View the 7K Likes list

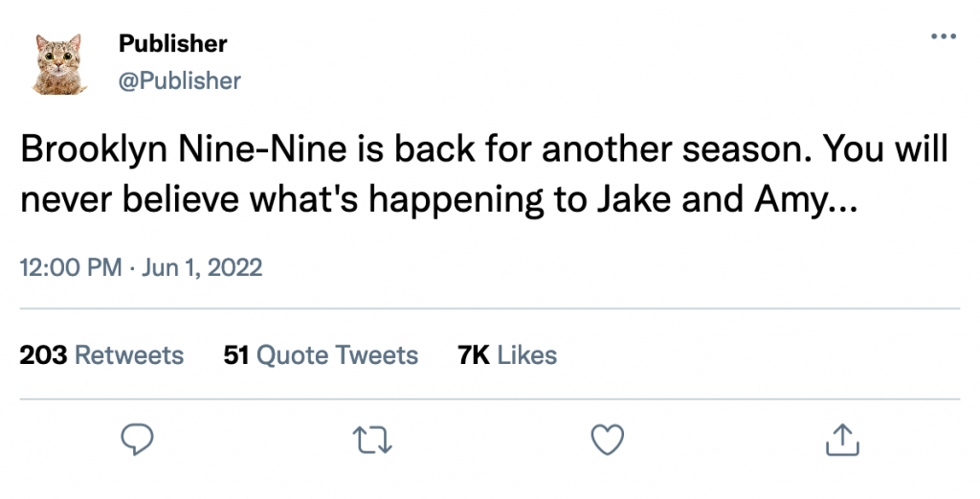click(507, 355)
